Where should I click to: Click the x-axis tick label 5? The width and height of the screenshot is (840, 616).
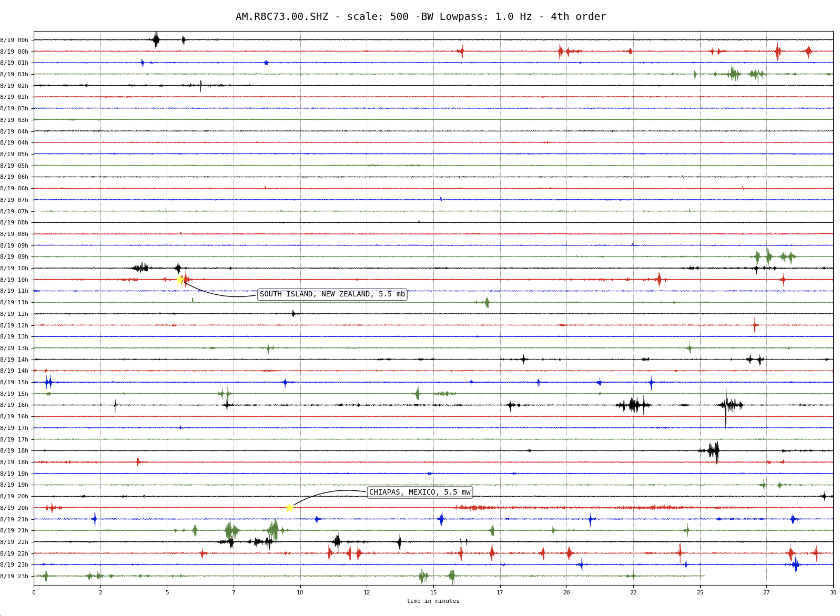click(x=167, y=593)
